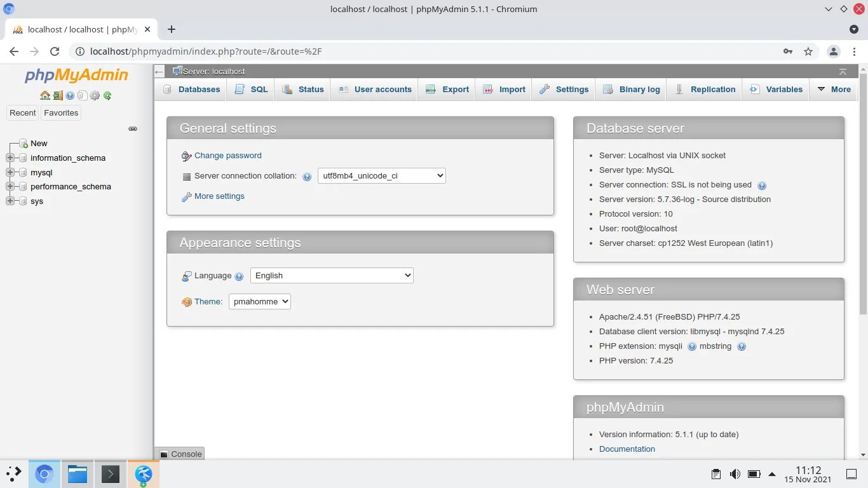
Task: Click help icon beside Language label
Action: click(239, 276)
